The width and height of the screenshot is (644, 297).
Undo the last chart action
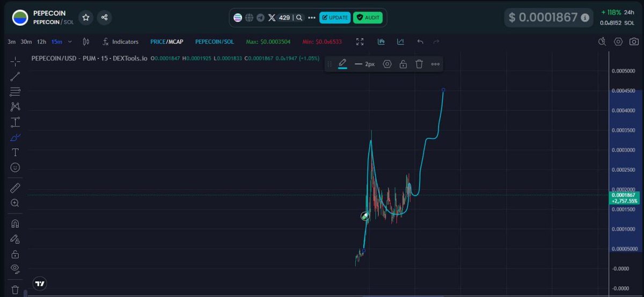(x=420, y=41)
